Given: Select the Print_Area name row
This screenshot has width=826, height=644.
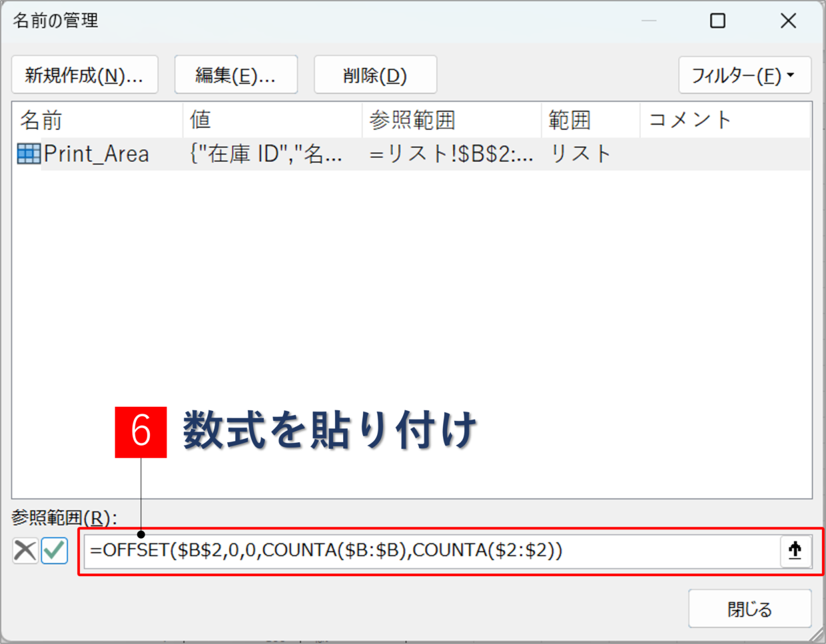Looking at the screenshot, I should (412, 154).
